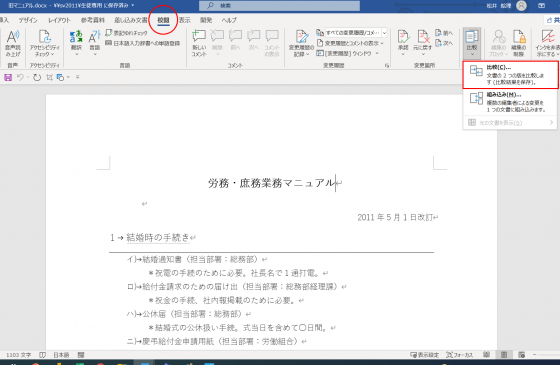Click the comment 削除 (Delete) icon
Image resolution: width=560 pixels, height=365 pixels.
coord(217,36)
